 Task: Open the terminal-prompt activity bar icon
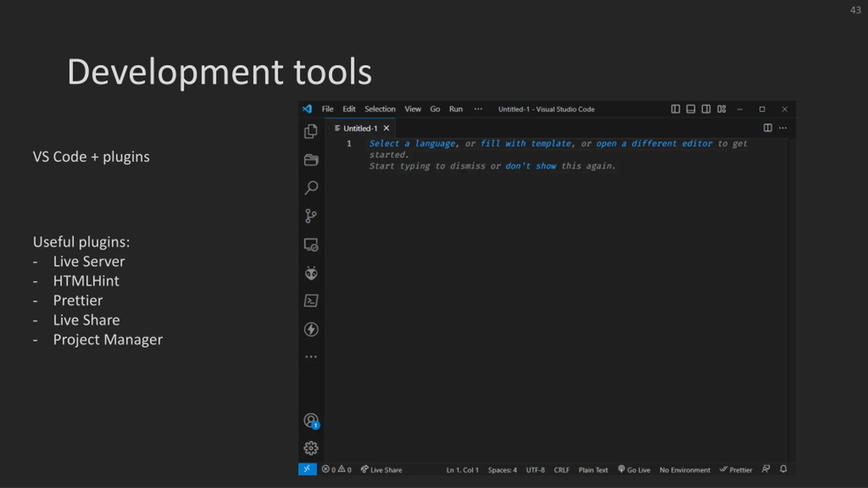point(311,301)
